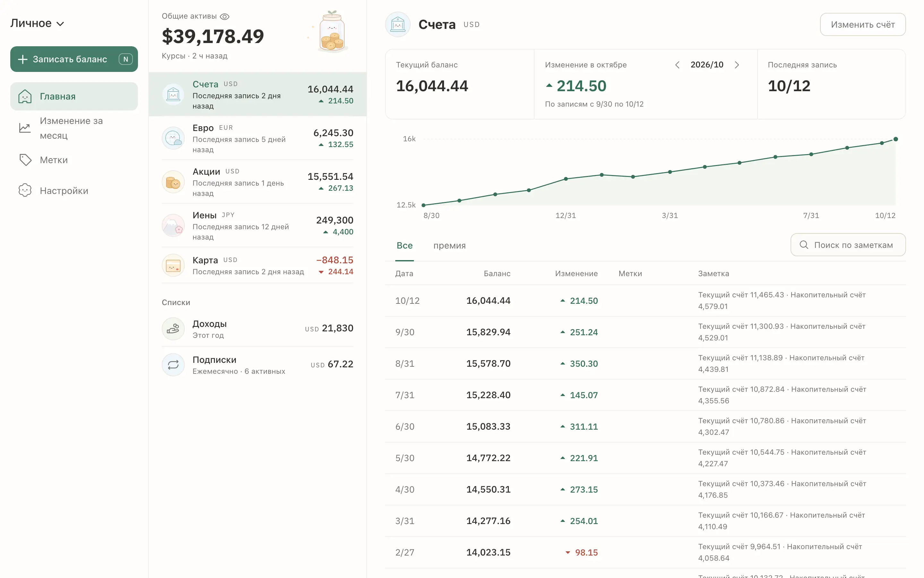Image resolution: width=924 pixels, height=578 pixels.
Task: Click the magnifier icon in the notes search
Action: [804, 245]
